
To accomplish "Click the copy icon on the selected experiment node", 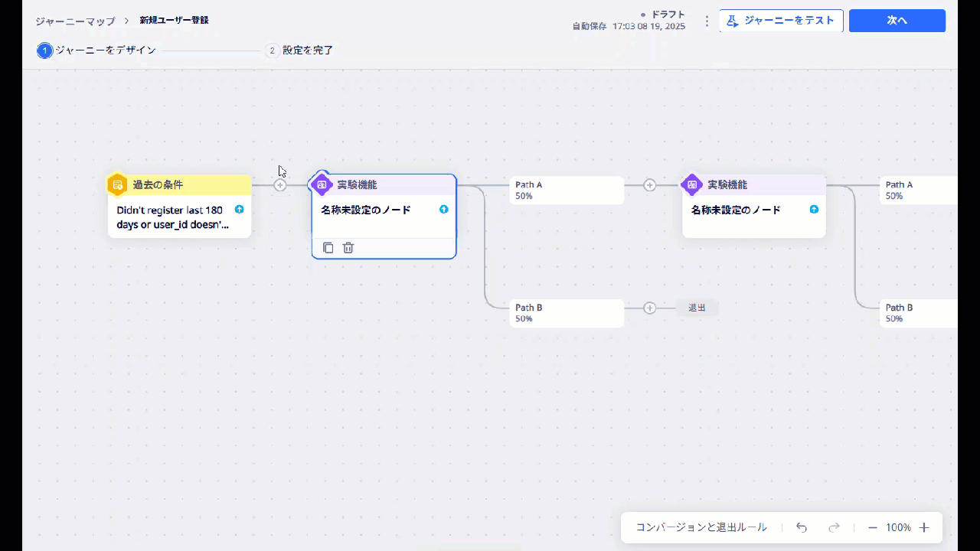I will click(328, 248).
